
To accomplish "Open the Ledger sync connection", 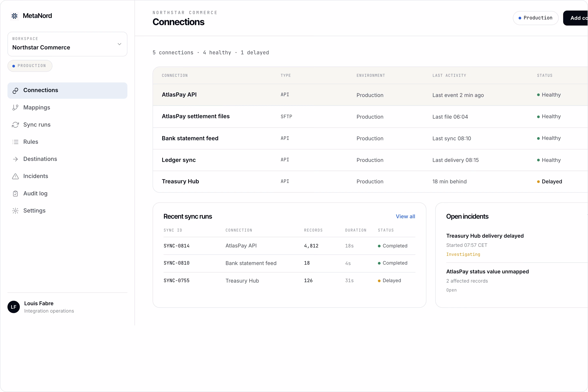I will (370, 160).
